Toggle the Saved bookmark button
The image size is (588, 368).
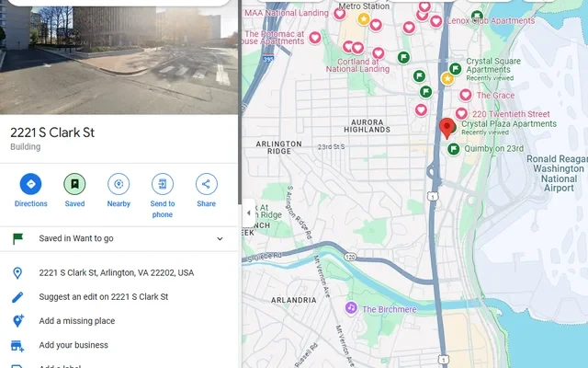[x=74, y=184]
